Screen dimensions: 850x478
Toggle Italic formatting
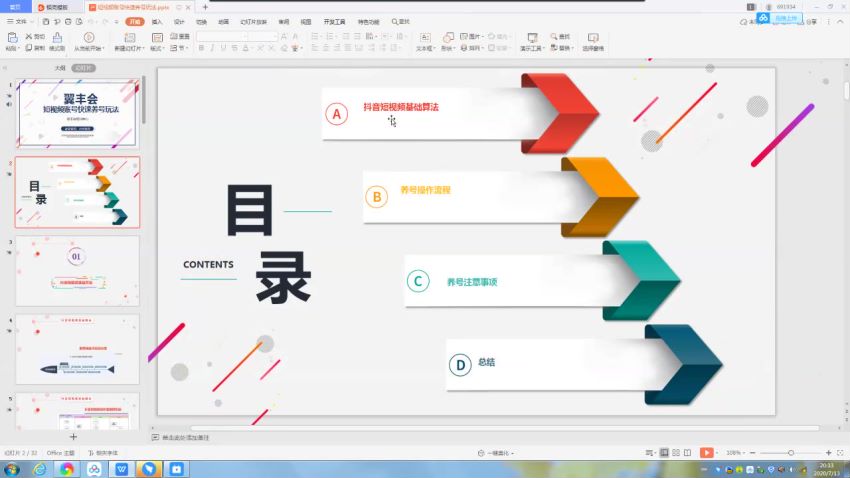[x=212, y=48]
